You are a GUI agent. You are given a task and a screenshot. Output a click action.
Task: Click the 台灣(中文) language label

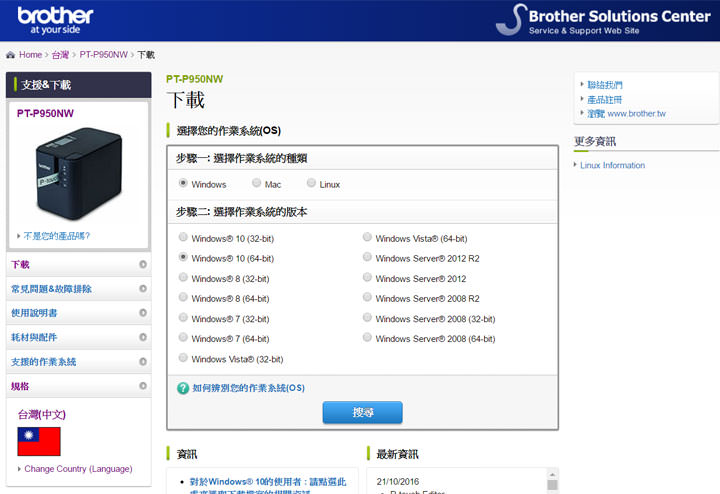(x=41, y=415)
